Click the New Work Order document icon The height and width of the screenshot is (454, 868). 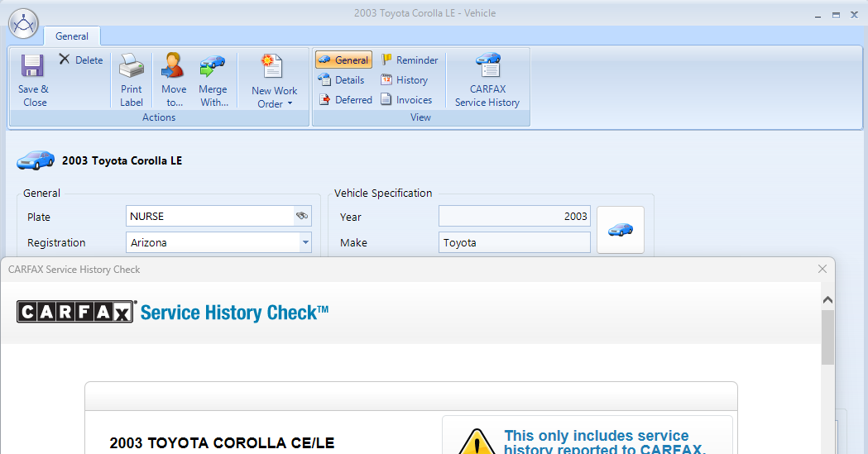tap(272, 66)
